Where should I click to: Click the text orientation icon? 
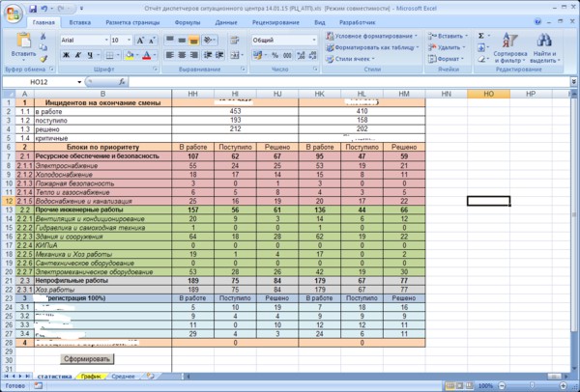(x=210, y=40)
